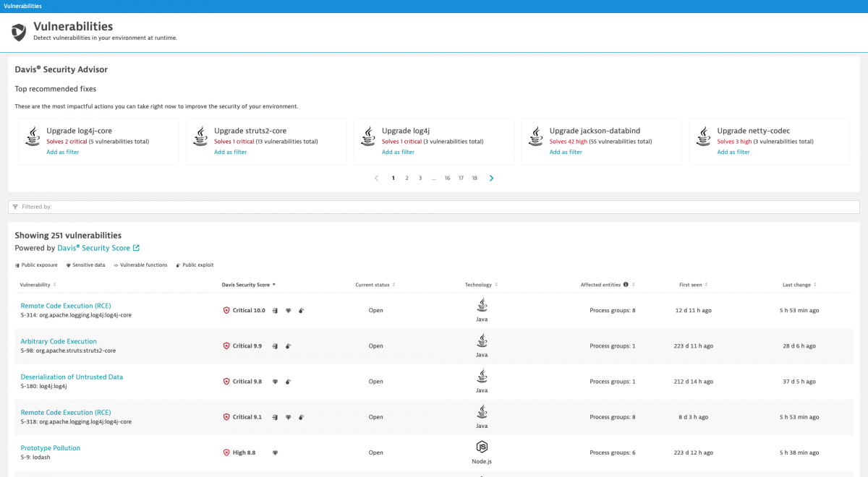Open the Davis Security Score link
The image size is (868, 477).
(x=96, y=247)
